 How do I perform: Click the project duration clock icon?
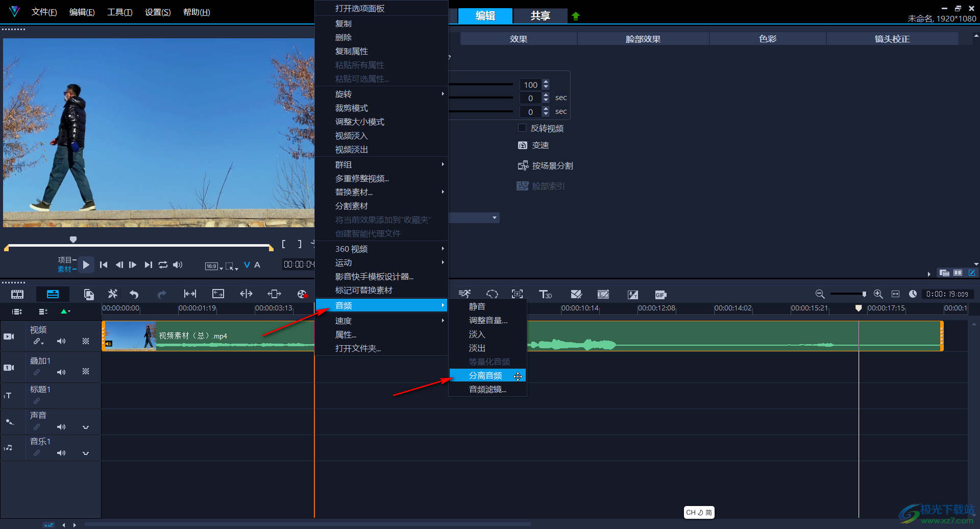click(913, 294)
